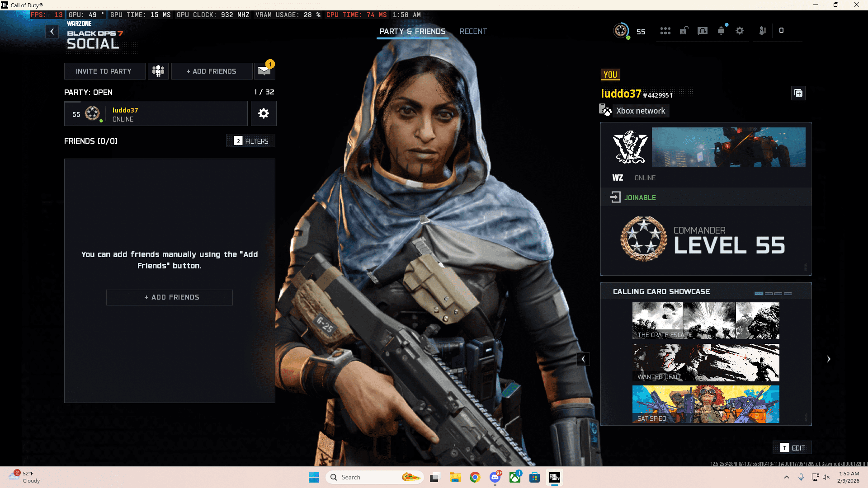Open the headset voice chat icon

[x=703, y=31]
